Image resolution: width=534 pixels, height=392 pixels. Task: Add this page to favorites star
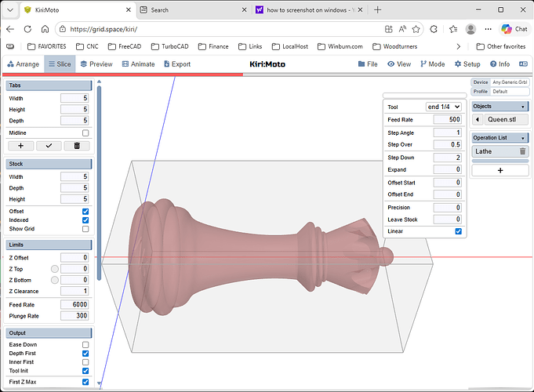416,29
